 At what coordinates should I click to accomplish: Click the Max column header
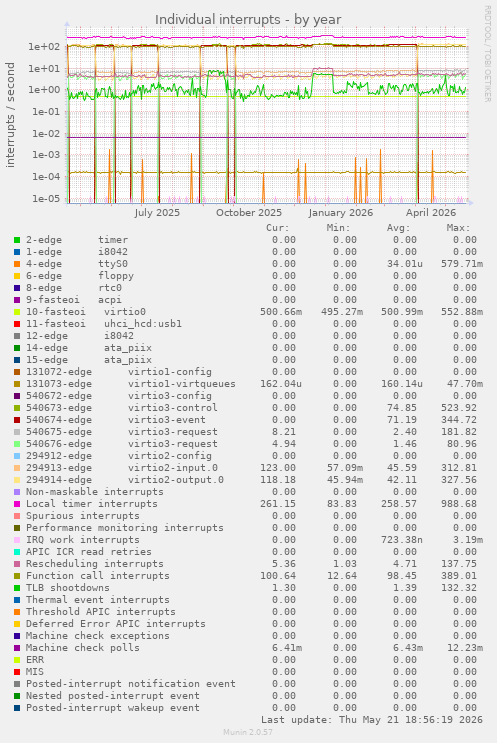coord(458,228)
